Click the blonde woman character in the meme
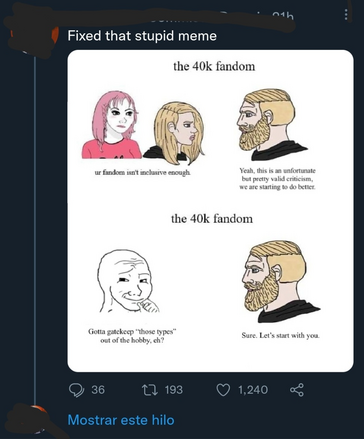Image resolution: width=364 pixels, height=439 pixels. point(174,133)
